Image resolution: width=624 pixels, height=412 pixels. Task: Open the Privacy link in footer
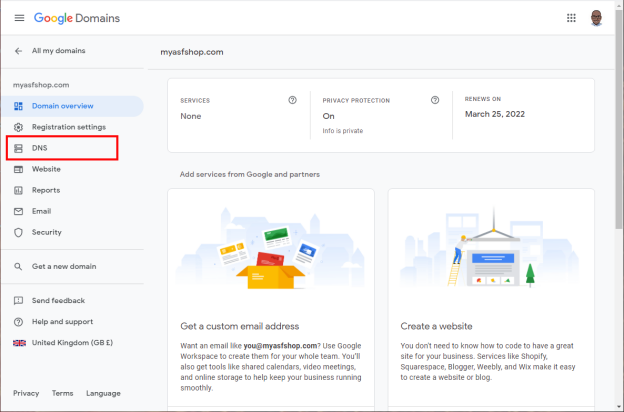click(26, 393)
